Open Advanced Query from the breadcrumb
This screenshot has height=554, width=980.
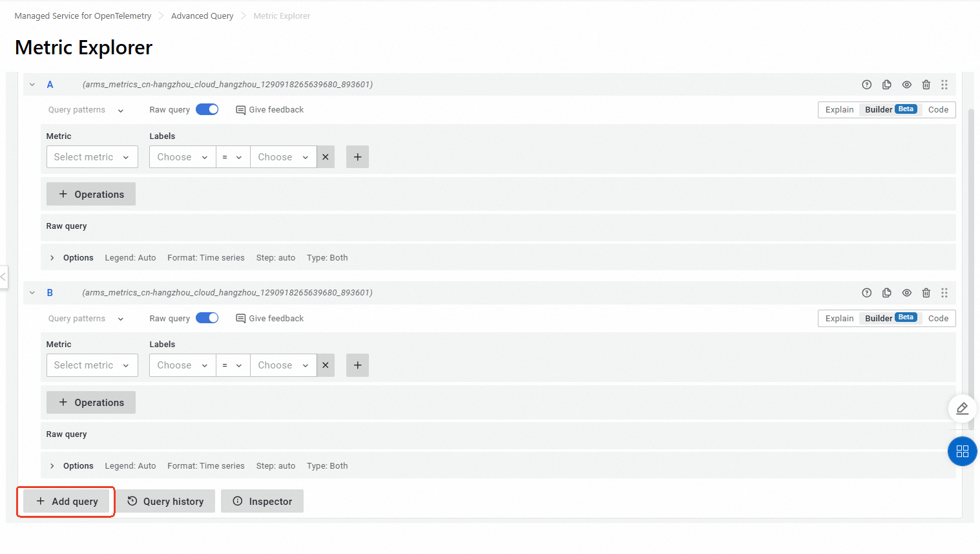tap(202, 16)
